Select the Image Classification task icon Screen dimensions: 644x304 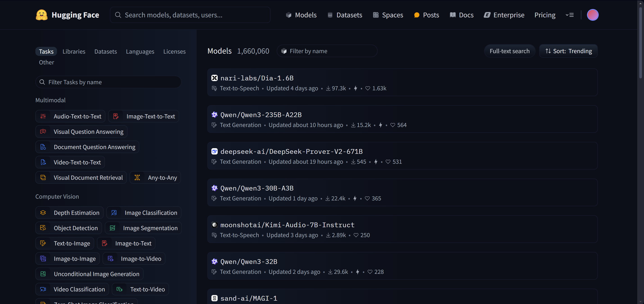[114, 213]
